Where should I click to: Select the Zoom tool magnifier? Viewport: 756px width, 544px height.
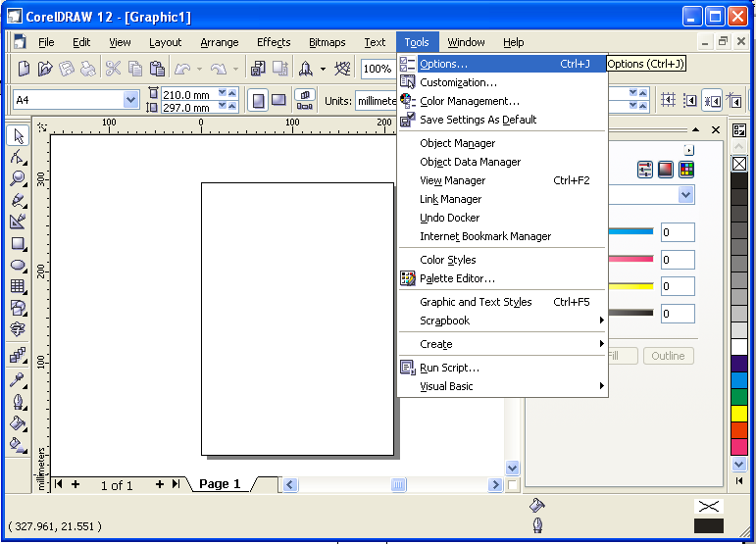pos(18,178)
